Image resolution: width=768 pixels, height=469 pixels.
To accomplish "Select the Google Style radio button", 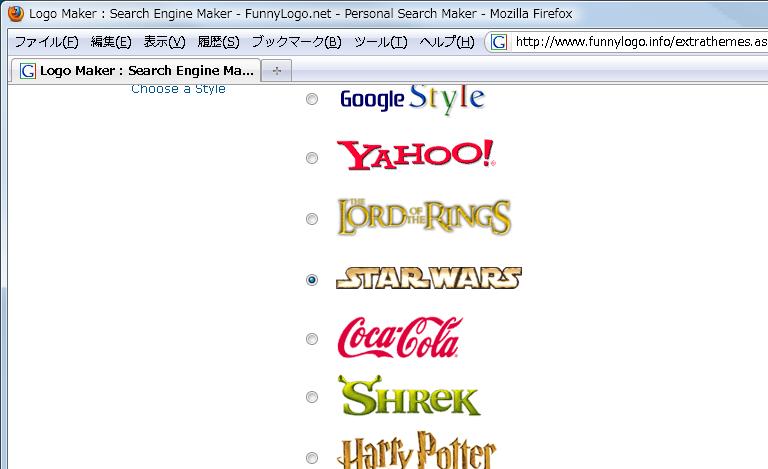I will (312, 99).
